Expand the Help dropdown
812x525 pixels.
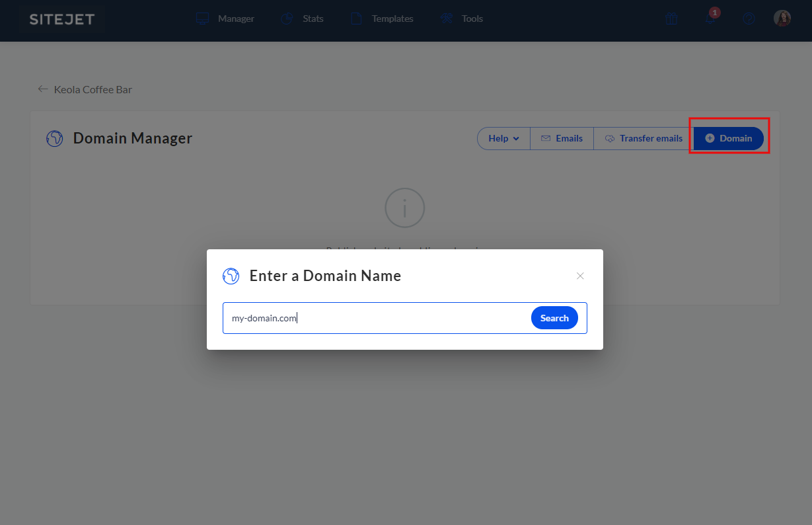pos(503,138)
